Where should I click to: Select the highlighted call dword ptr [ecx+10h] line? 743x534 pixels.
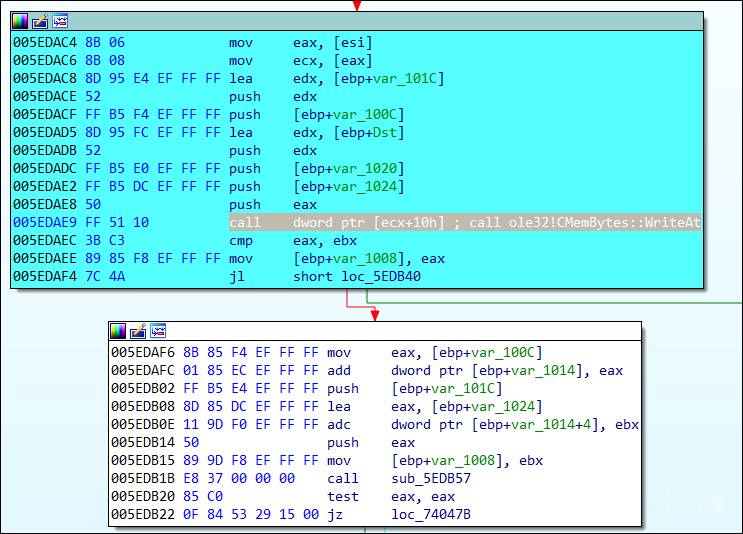click(465, 222)
